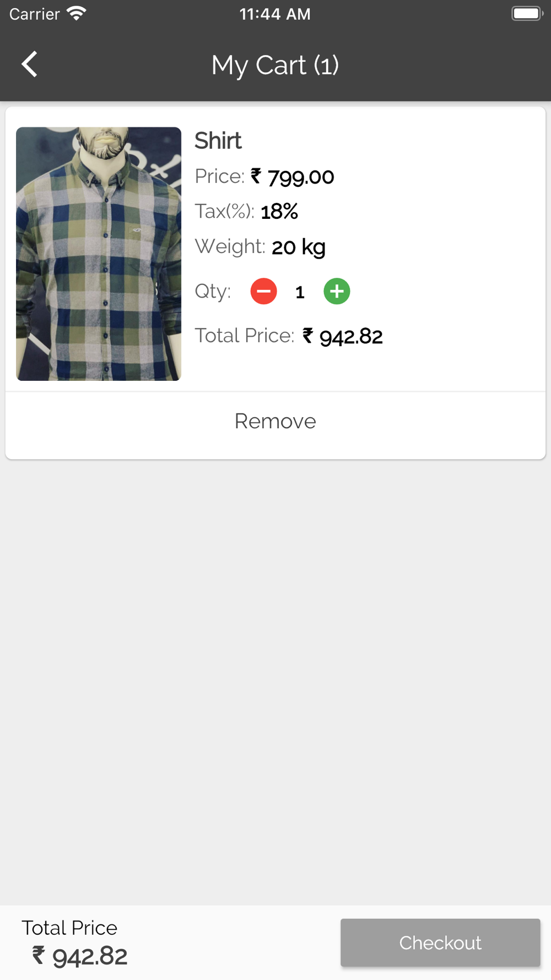551x980 pixels.
Task: Tap the bottom bar Total Price label
Action: click(x=69, y=928)
